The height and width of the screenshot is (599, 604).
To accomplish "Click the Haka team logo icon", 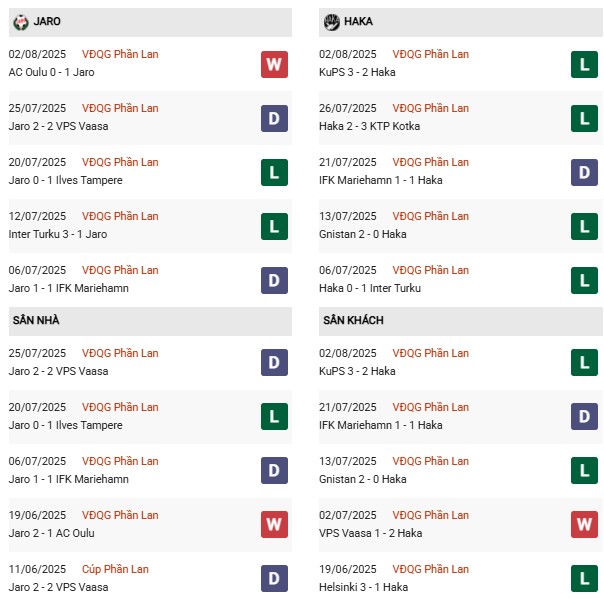I will [x=332, y=21].
